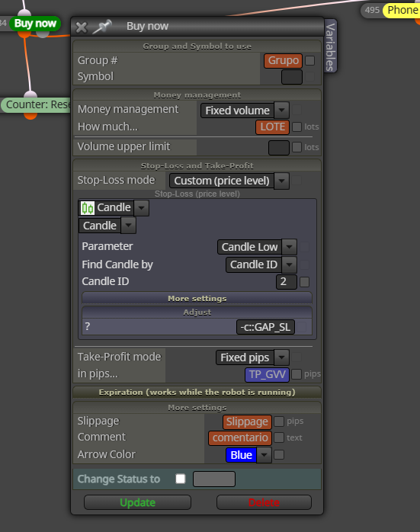This screenshot has height=532, width=420.
Task: Open the Variables side tab
Action: (x=331, y=46)
